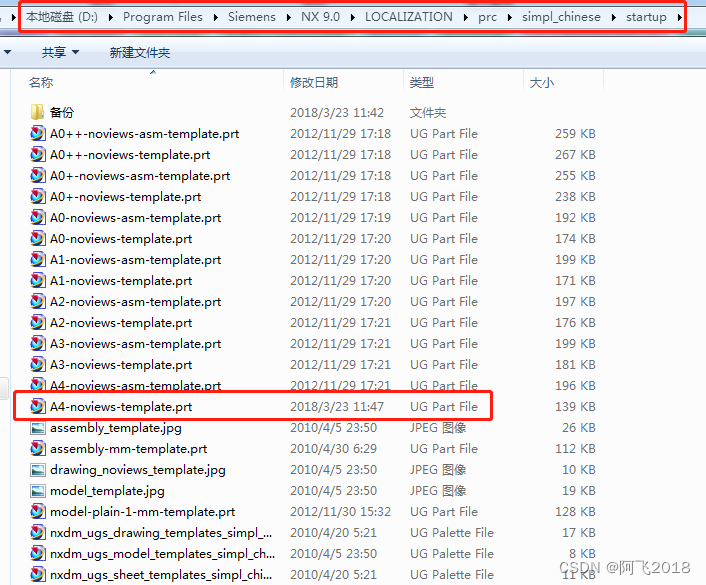Click icon of assembly-mm-template.prt

[x=37, y=449]
